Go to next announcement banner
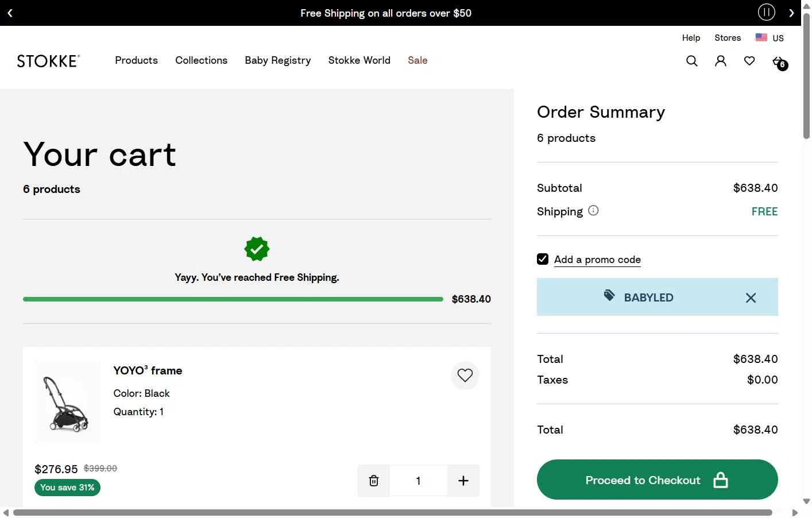This screenshot has width=812, height=518. [x=791, y=13]
